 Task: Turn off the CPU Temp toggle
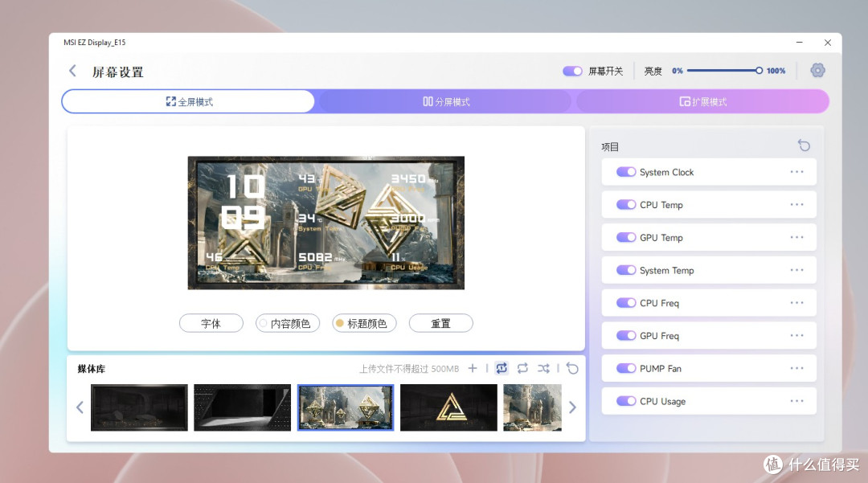click(626, 205)
